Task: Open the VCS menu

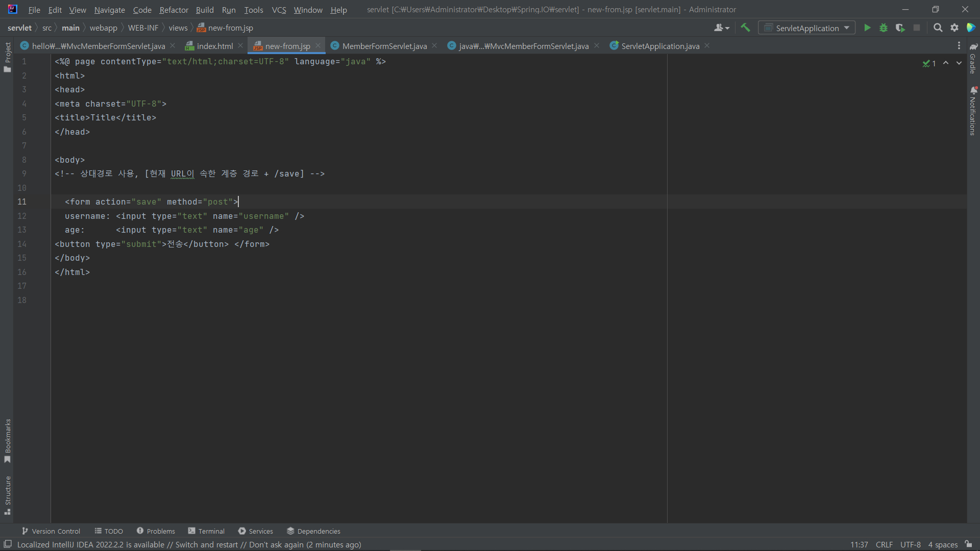Action: 279,10
